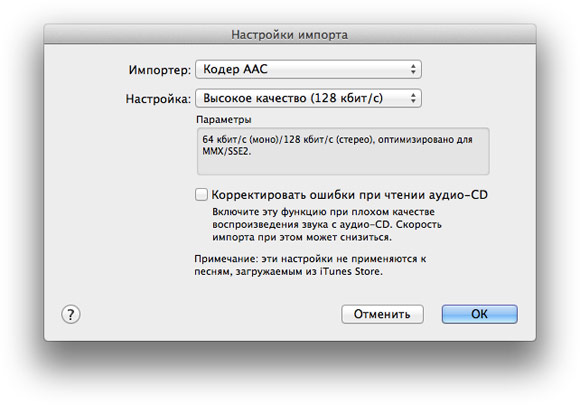Click the Импортер: field label

pyautogui.click(x=159, y=70)
